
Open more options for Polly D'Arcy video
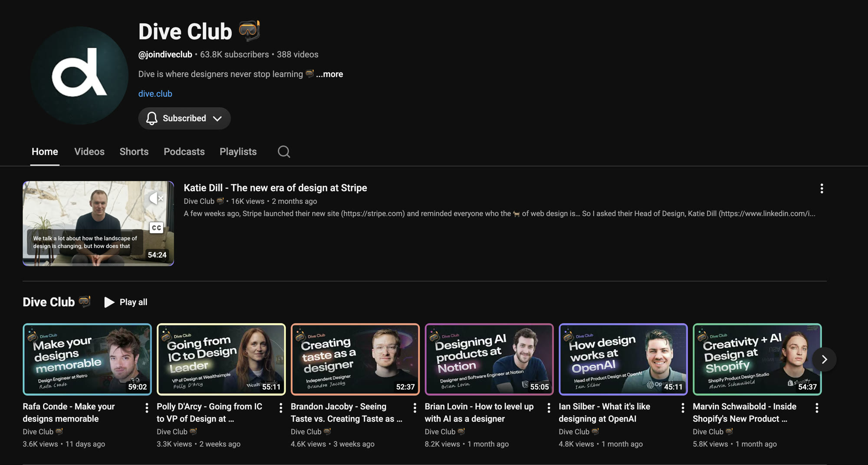coord(281,408)
